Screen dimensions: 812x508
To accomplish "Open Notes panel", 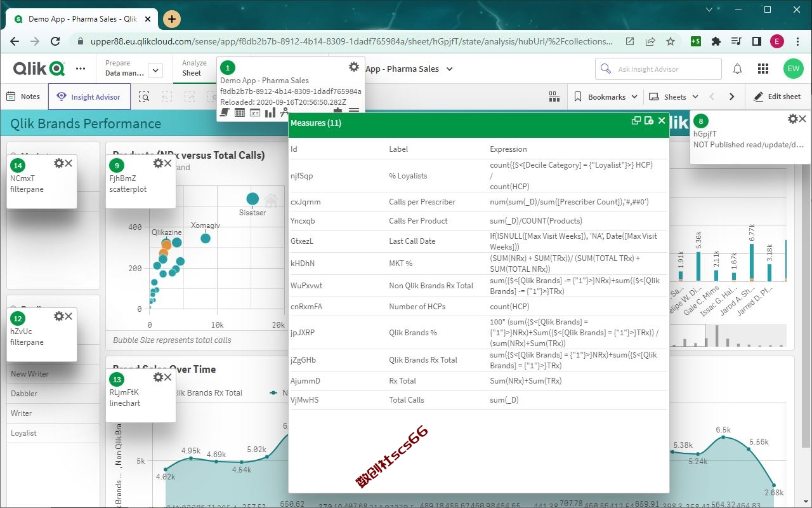I will 23,97.
